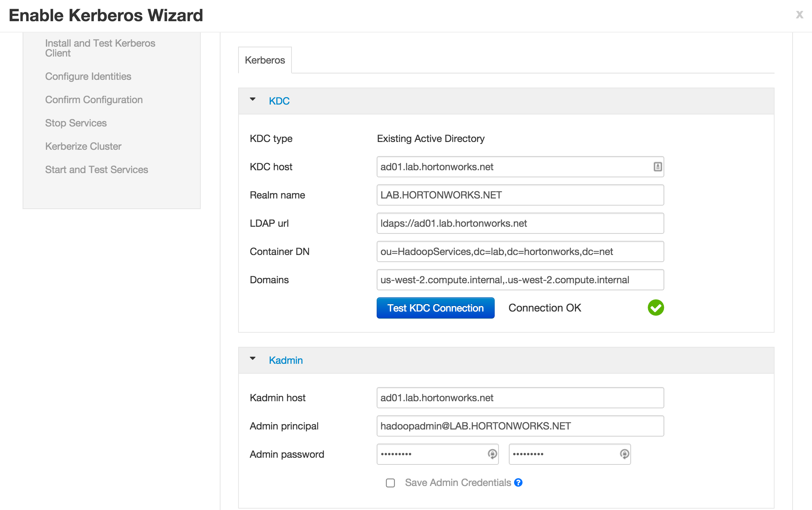Click the contact card icon in KDC host field
The height and width of the screenshot is (510, 812).
pos(657,167)
